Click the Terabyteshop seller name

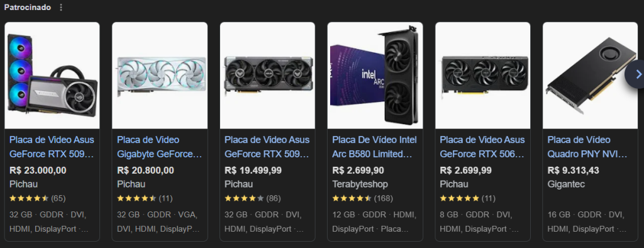pyautogui.click(x=360, y=184)
